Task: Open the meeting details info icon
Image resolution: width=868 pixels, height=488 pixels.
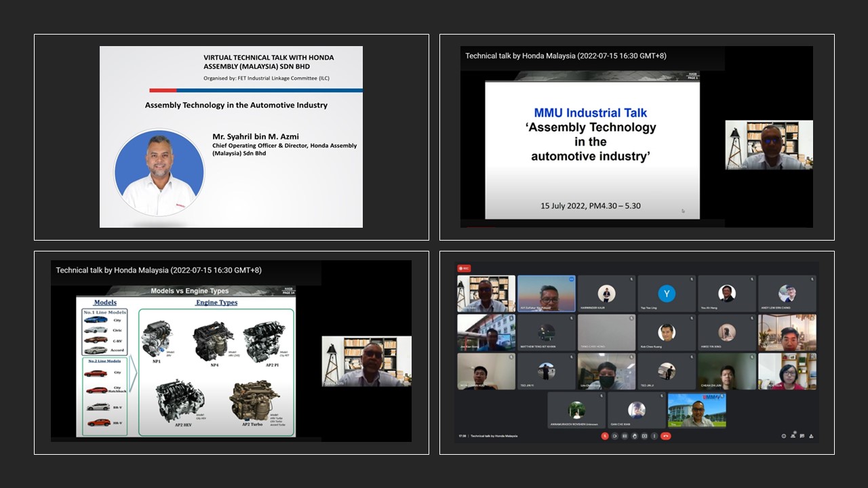Action: tap(783, 436)
